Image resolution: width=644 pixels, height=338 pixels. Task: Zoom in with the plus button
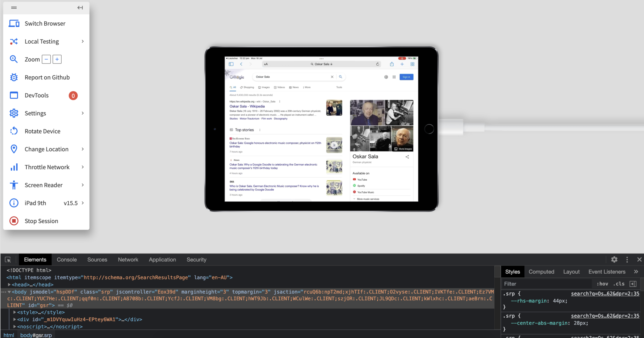(x=57, y=59)
